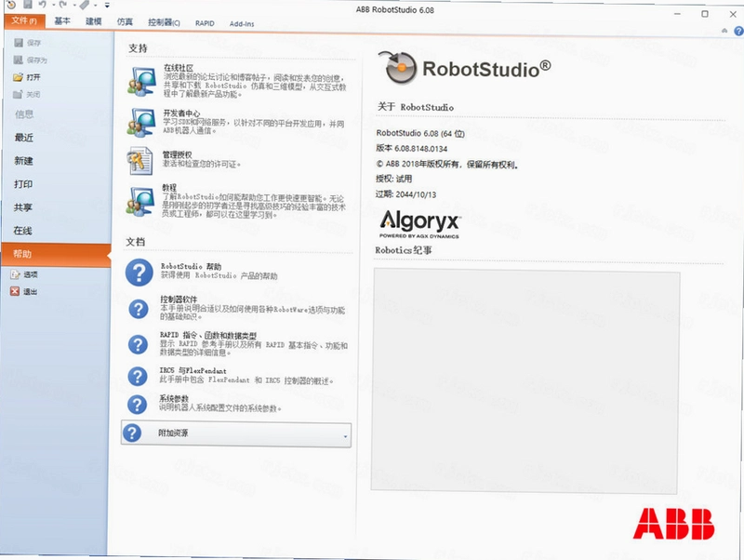The width and height of the screenshot is (744, 560).
Task: Open the 管理授权 license key icon
Action: click(140, 161)
